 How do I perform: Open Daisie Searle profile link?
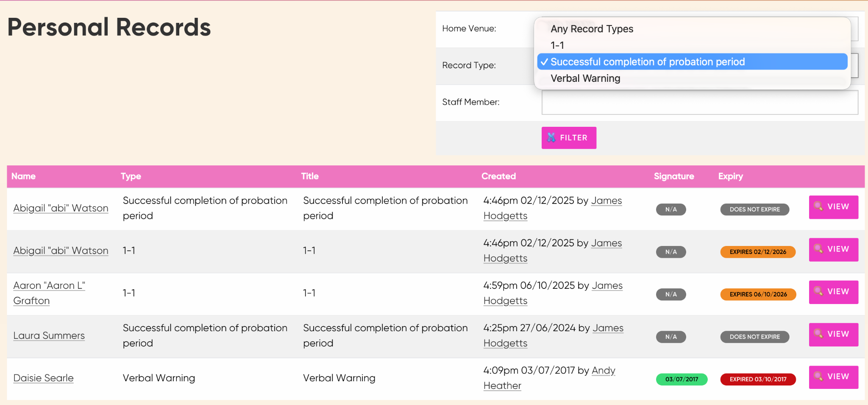click(43, 378)
